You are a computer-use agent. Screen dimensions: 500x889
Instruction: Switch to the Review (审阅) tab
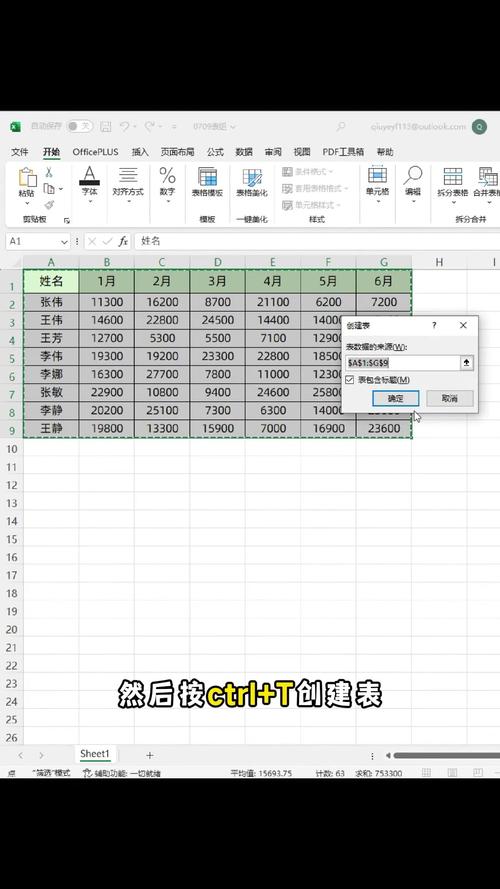click(x=273, y=152)
